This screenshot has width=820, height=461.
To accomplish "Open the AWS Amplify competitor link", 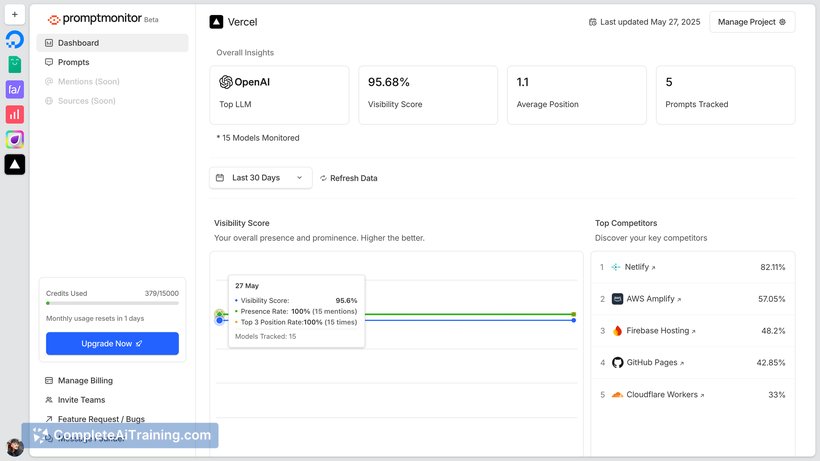I will [x=654, y=299].
